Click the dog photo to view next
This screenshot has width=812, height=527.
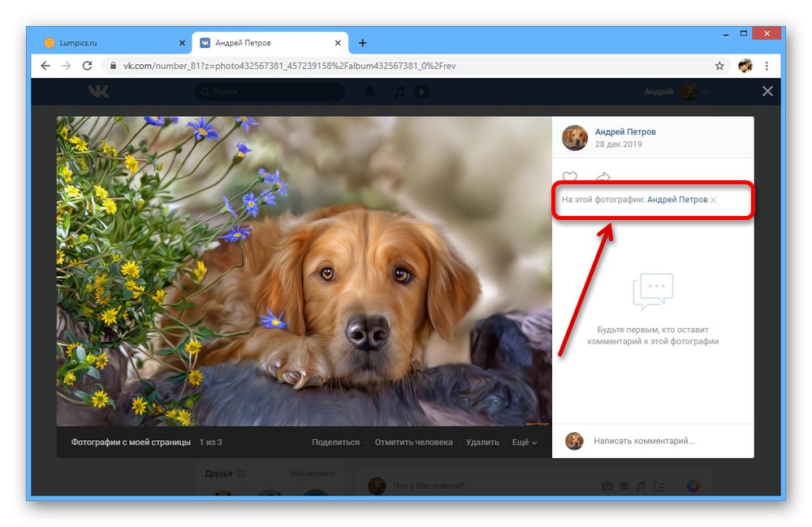click(304, 270)
